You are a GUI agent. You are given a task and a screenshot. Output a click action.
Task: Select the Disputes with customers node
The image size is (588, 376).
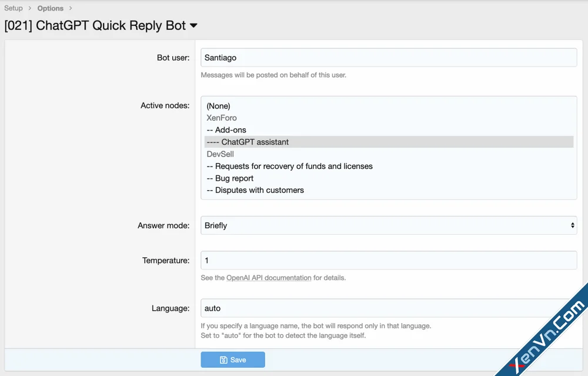pyautogui.click(x=255, y=189)
